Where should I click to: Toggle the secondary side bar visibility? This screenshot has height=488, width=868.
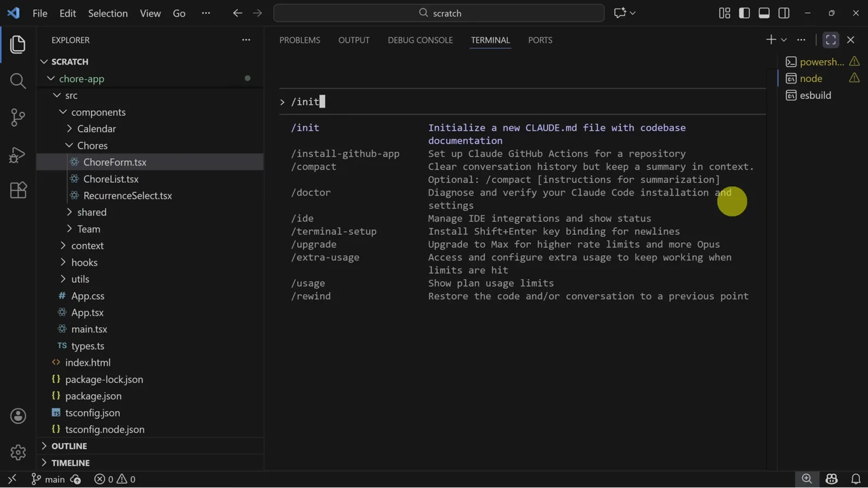click(784, 13)
